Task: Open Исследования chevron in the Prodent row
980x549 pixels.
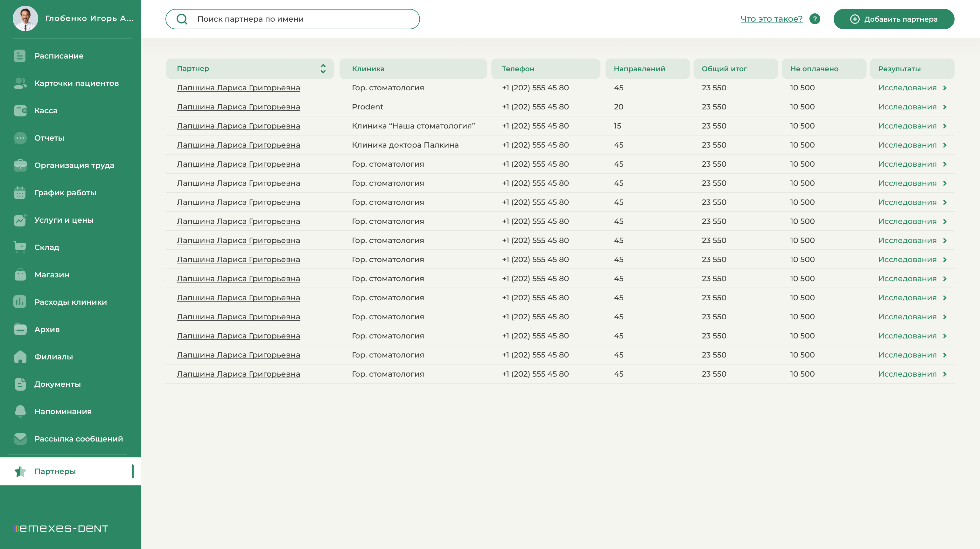Action: 945,107
